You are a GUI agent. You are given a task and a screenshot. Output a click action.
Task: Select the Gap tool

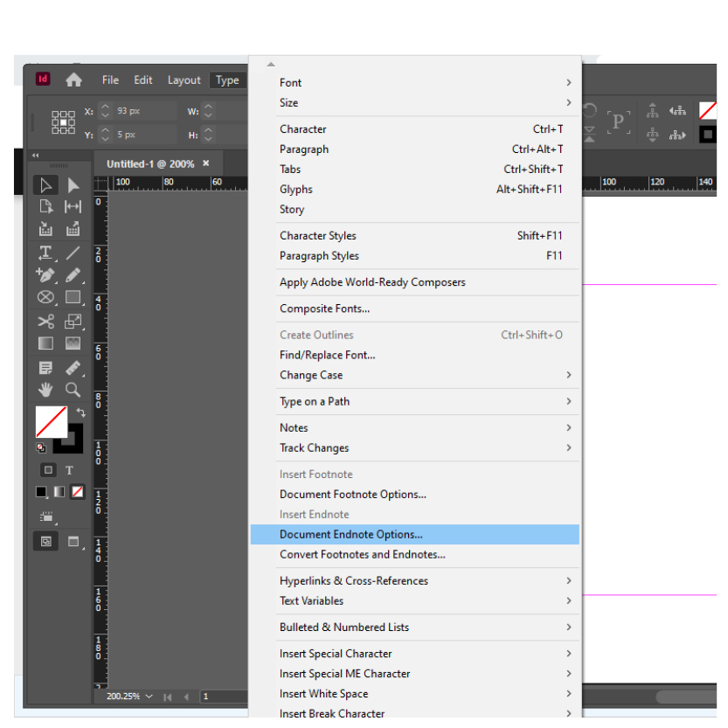[x=73, y=206]
